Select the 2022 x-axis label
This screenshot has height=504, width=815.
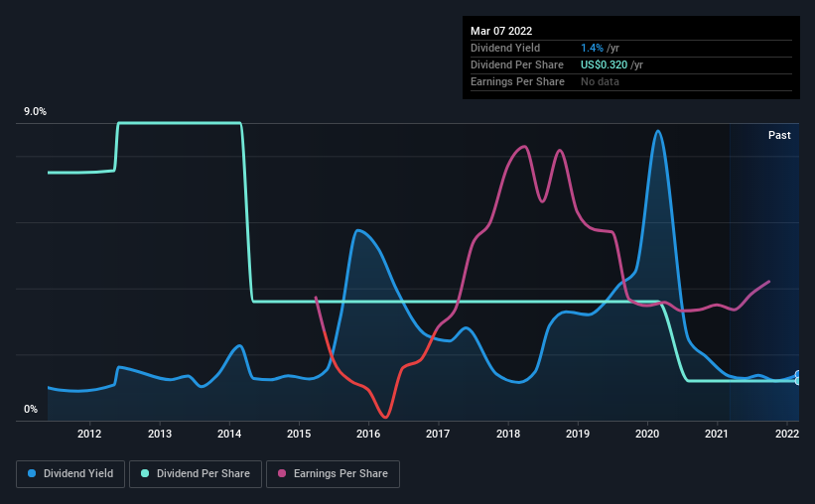tap(787, 434)
